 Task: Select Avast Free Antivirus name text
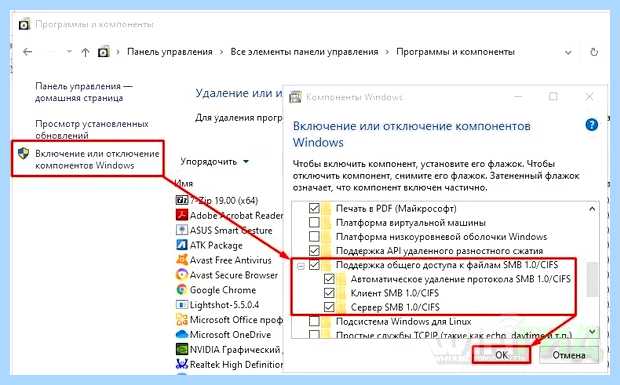(231, 260)
